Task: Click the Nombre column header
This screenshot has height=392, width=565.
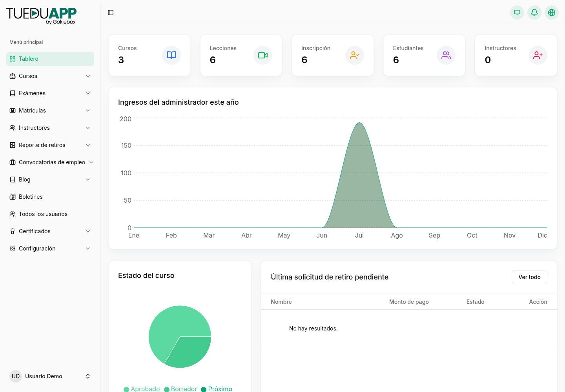Action: 281,302
